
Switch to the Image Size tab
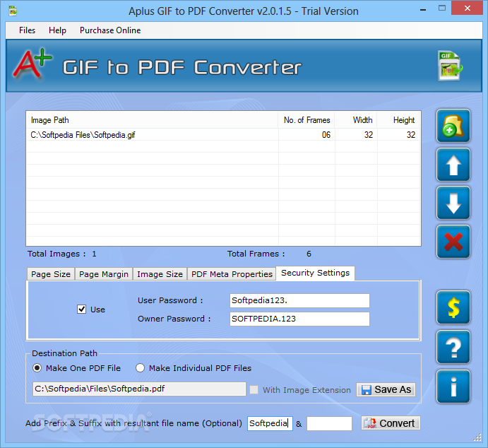pos(160,274)
